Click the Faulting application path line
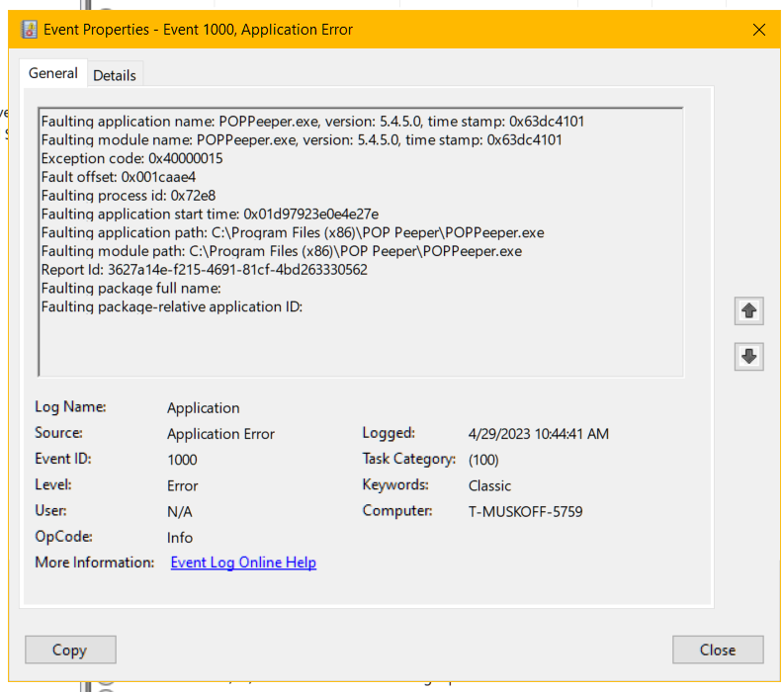The width and height of the screenshot is (784, 692). pyautogui.click(x=293, y=233)
